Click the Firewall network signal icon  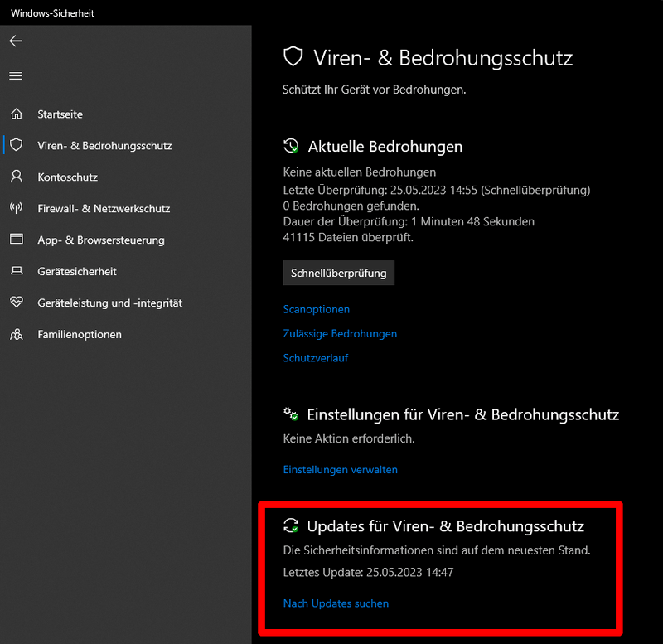[x=17, y=208]
